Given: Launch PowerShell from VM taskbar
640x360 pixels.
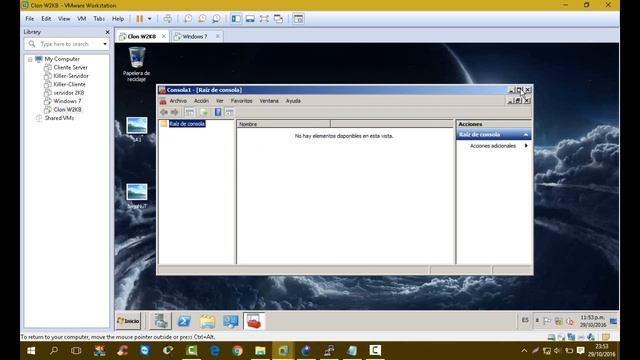Looking at the screenshot, I should click(184, 321).
